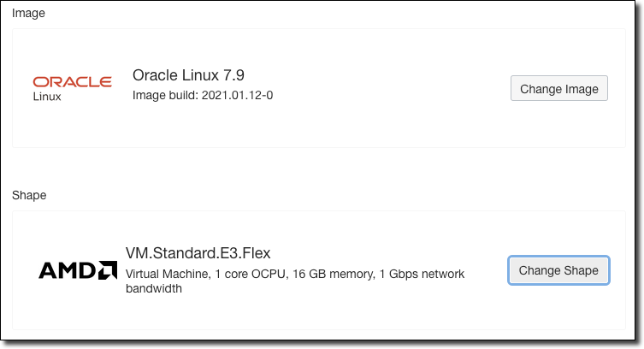Click the Shape section heading
The image size is (644, 349).
click(x=29, y=195)
